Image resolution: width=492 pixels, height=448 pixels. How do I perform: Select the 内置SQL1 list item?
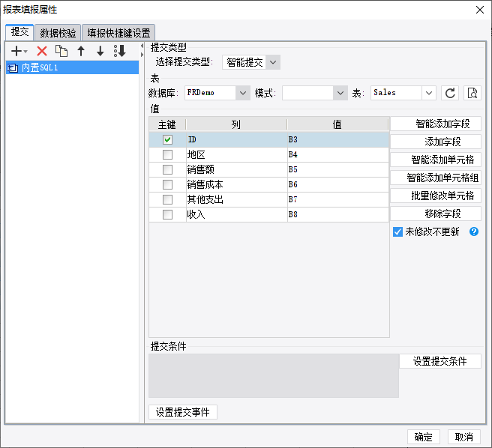coord(72,67)
